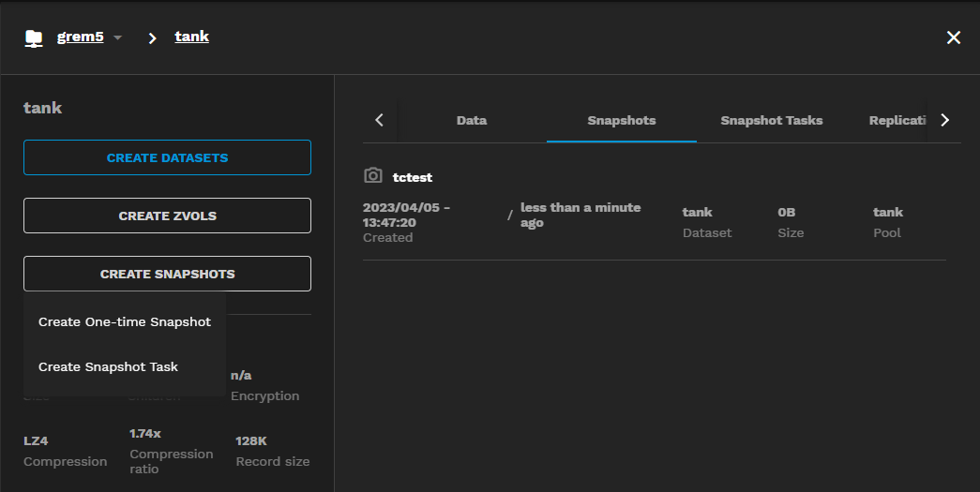Open the Snapshot Tasks tab
980x492 pixels.
(772, 120)
